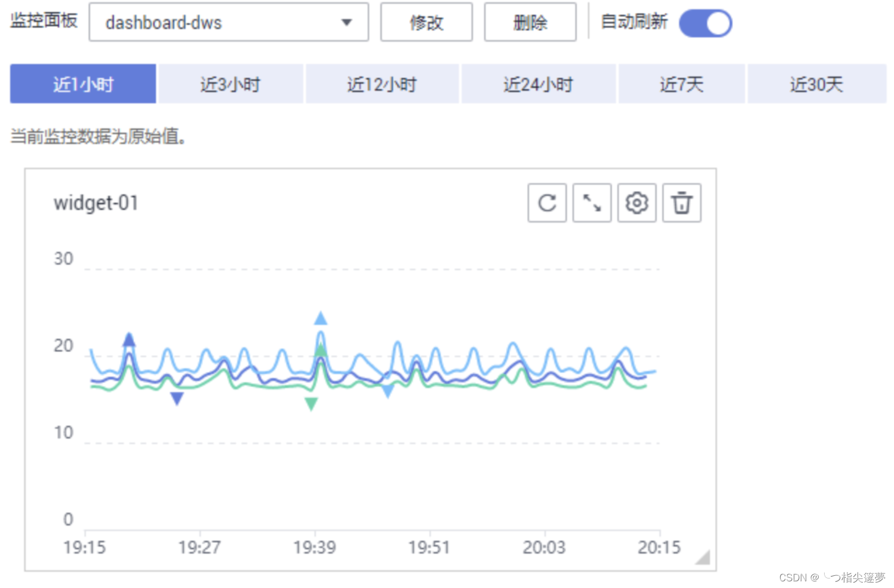The width and height of the screenshot is (894, 588).
Task: Choose the 近7天 time range
Action: 682,84
